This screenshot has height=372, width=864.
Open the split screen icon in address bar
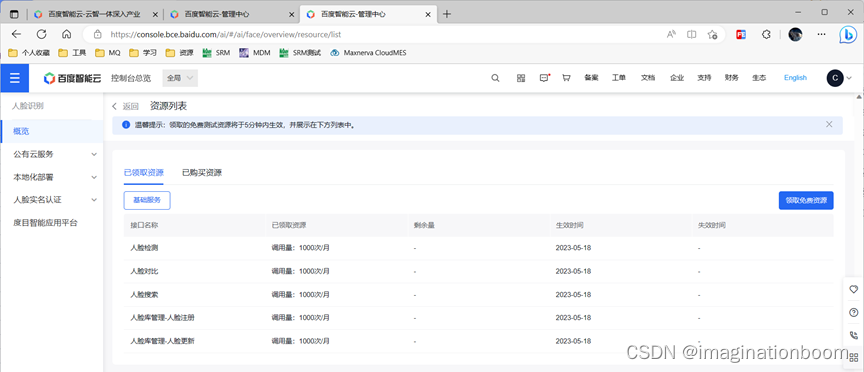pyautogui.click(x=692, y=34)
